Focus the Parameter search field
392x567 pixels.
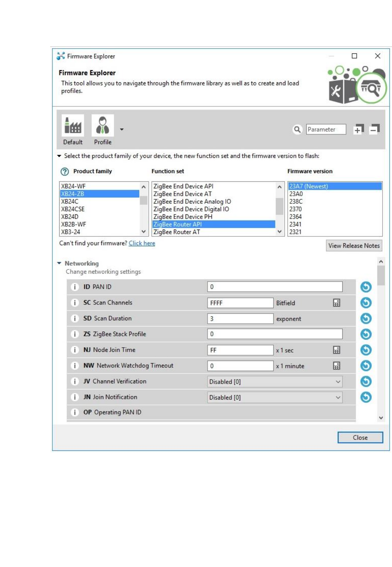tap(326, 129)
